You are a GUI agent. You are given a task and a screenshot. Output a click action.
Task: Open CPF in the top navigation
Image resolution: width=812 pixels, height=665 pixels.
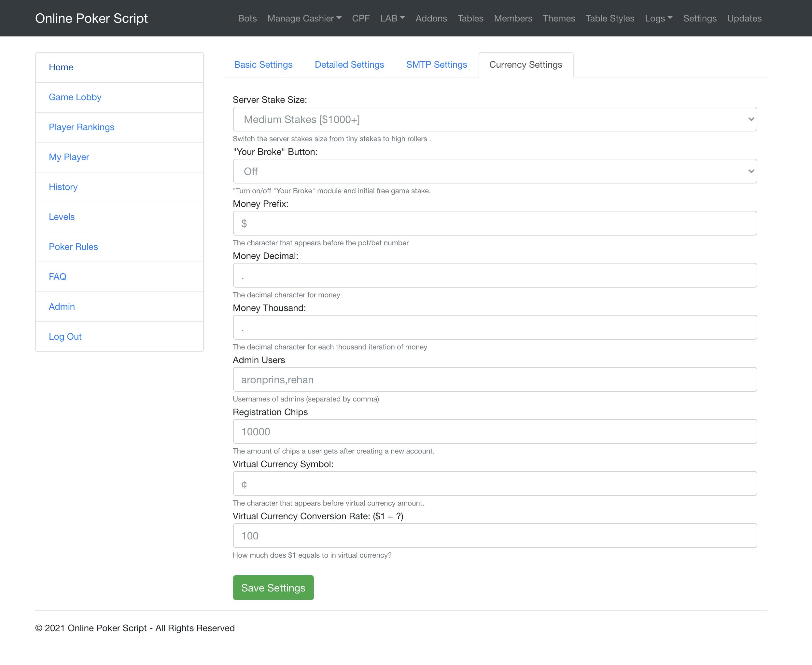coord(360,19)
